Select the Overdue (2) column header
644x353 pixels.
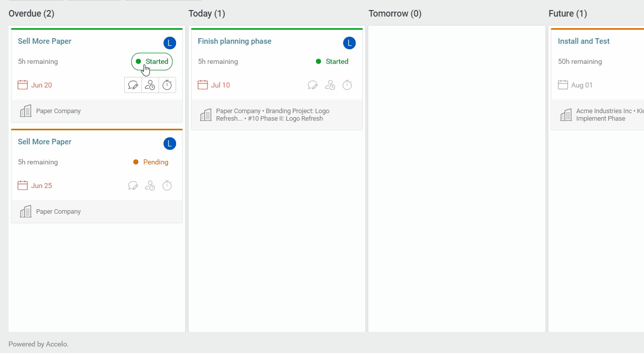[x=31, y=14]
